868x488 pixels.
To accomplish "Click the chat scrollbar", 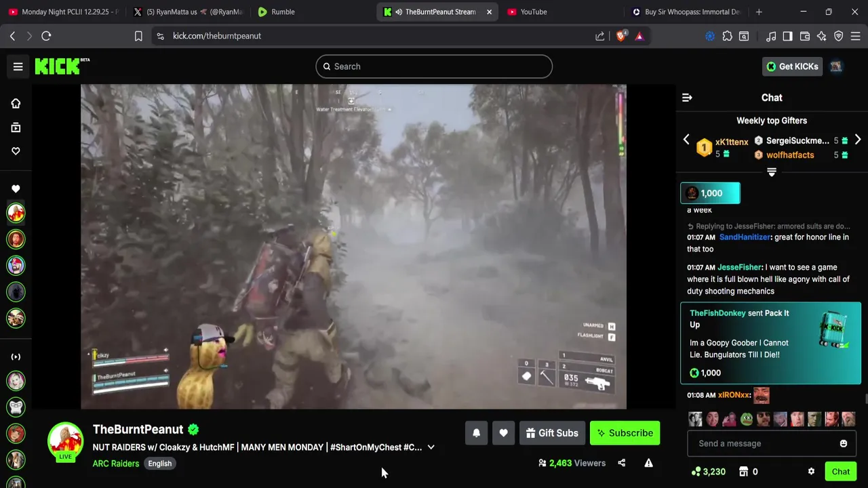I will click(x=865, y=400).
